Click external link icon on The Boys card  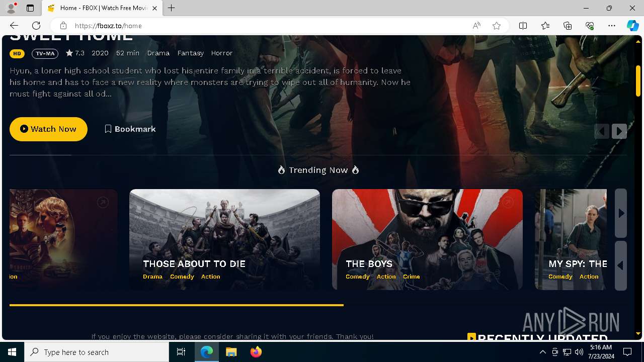508,202
